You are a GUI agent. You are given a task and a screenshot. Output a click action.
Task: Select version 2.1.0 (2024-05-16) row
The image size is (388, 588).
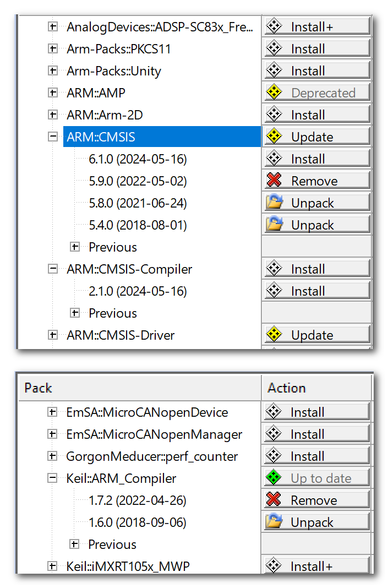click(x=138, y=291)
